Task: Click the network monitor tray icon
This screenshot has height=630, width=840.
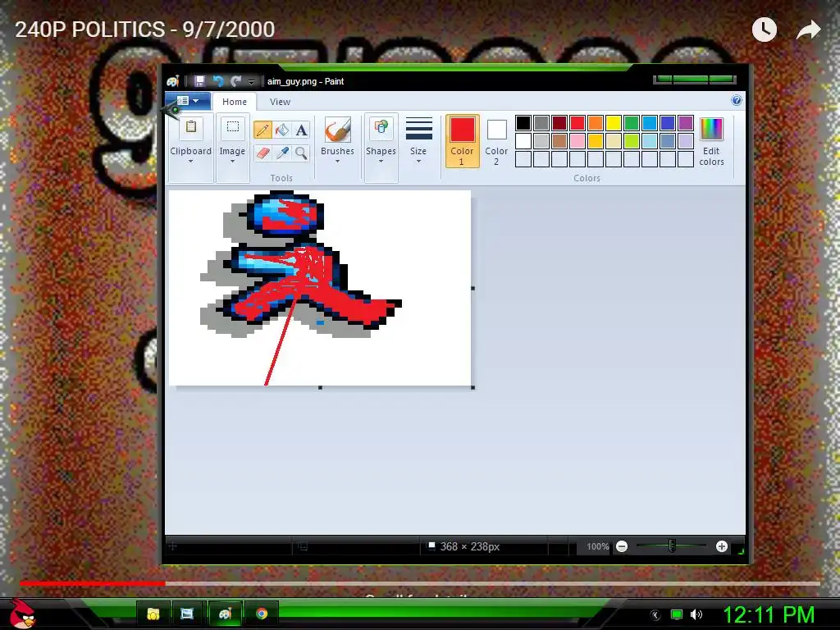Action: 677,614
